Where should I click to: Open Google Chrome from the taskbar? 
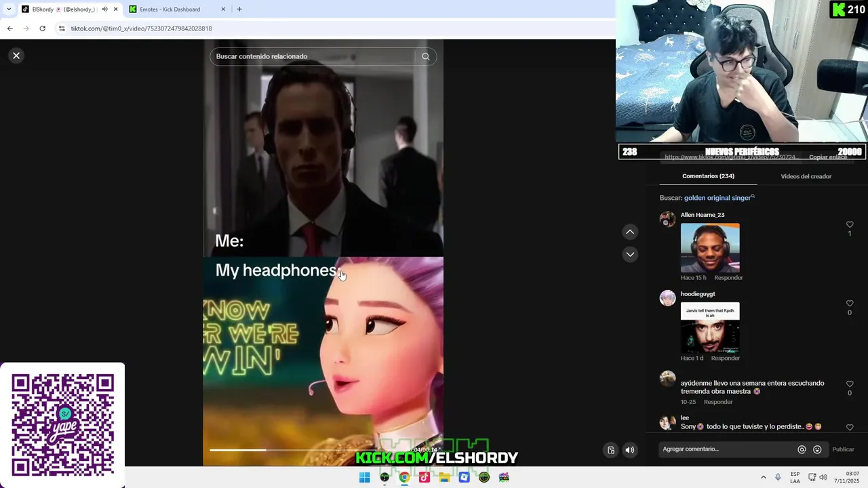click(404, 477)
